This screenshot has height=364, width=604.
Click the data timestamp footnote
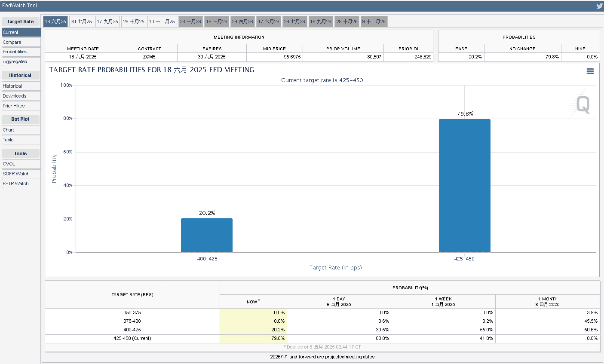click(x=322, y=347)
